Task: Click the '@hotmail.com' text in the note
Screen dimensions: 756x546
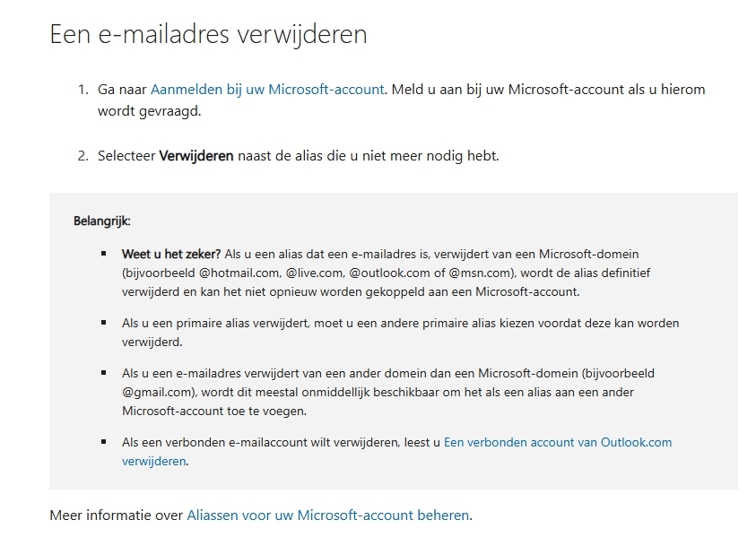Action: (239, 273)
